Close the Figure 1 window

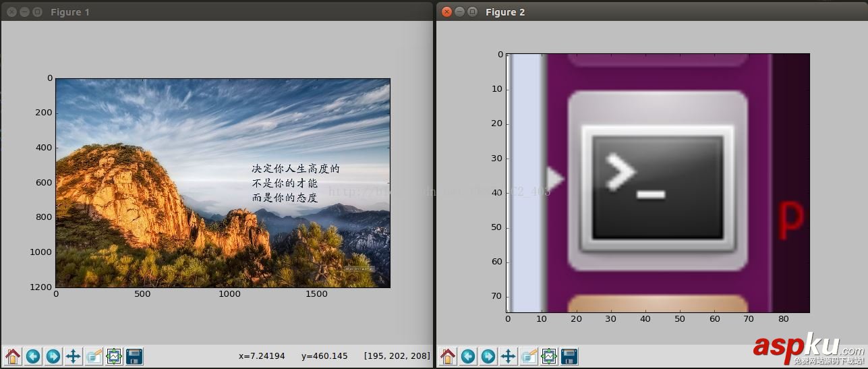coord(11,12)
